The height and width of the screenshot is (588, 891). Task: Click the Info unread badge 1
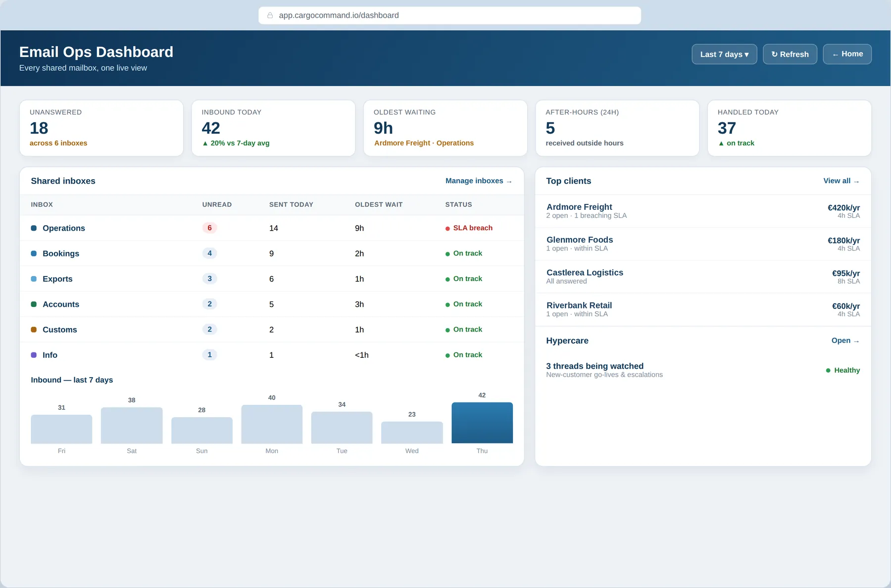(x=209, y=354)
